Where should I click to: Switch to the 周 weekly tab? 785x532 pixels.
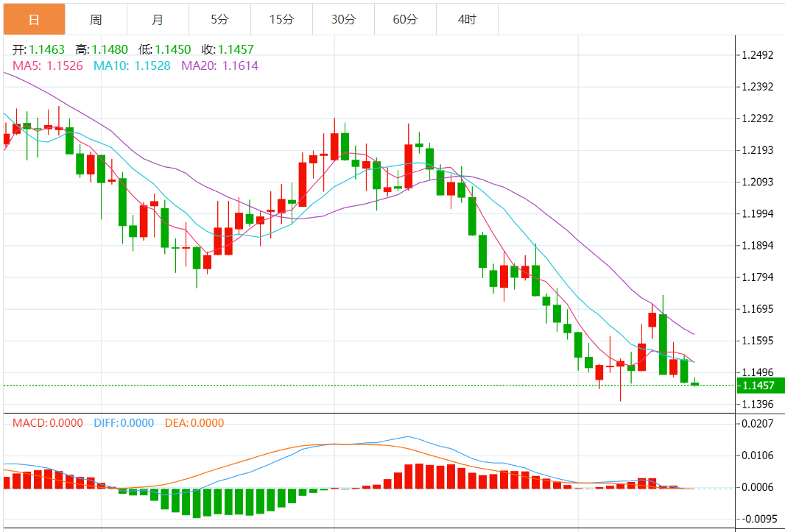click(x=96, y=20)
